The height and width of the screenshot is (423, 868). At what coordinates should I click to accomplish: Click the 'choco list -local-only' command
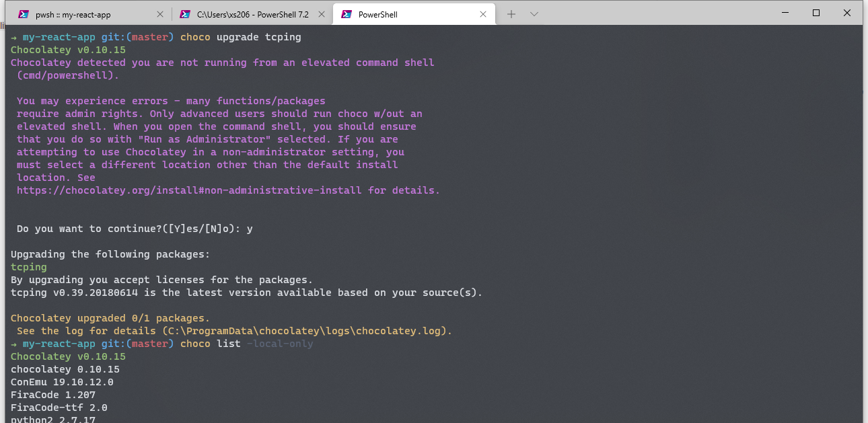[247, 344]
